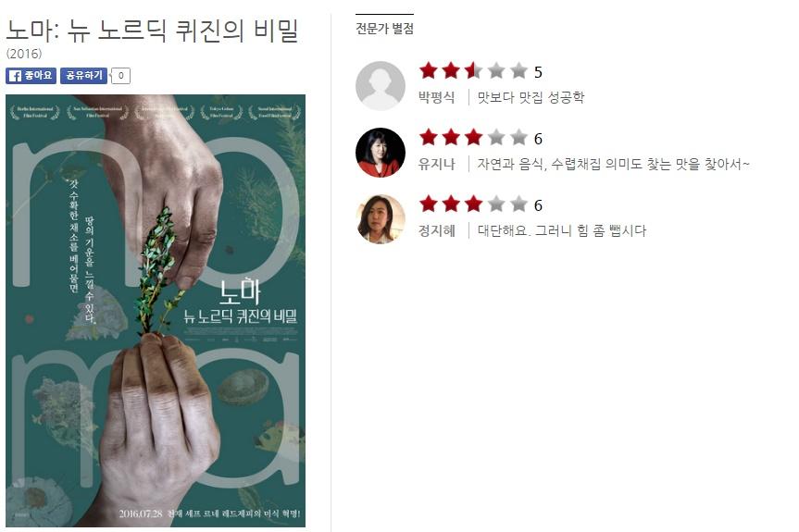The height and width of the screenshot is (532, 799).
Task: Click the movie title 노마: 뉴 노르딕 퀴진의 비밀
Action: pyautogui.click(x=152, y=30)
